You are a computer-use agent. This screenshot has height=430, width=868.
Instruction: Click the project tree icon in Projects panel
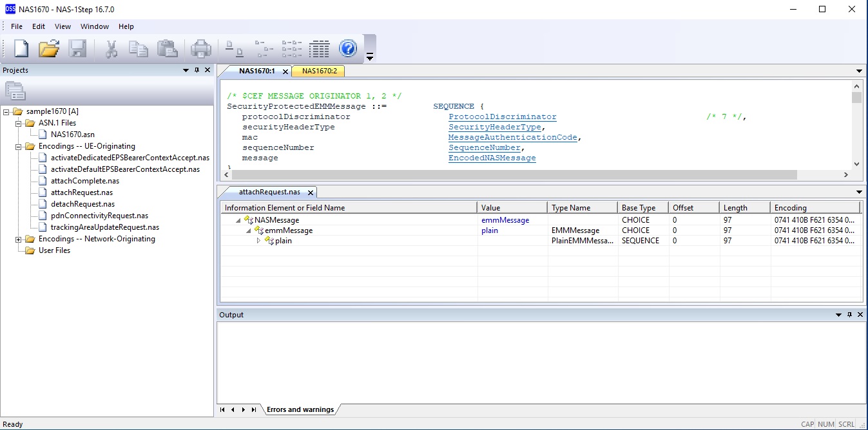coord(15,91)
